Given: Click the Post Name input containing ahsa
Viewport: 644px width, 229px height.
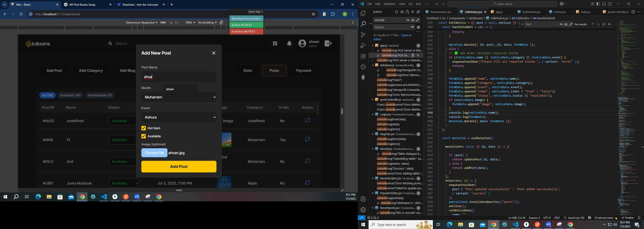Looking at the screenshot, I should tap(179, 77).
